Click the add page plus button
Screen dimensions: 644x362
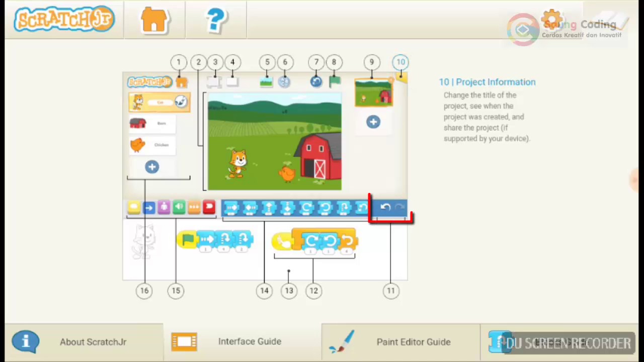click(373, 122)
